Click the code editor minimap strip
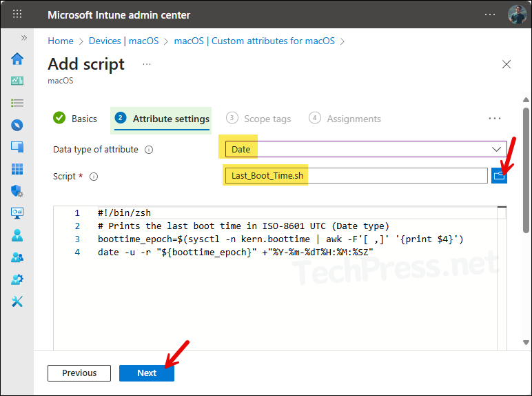532x396 pixels. (502, 278)
